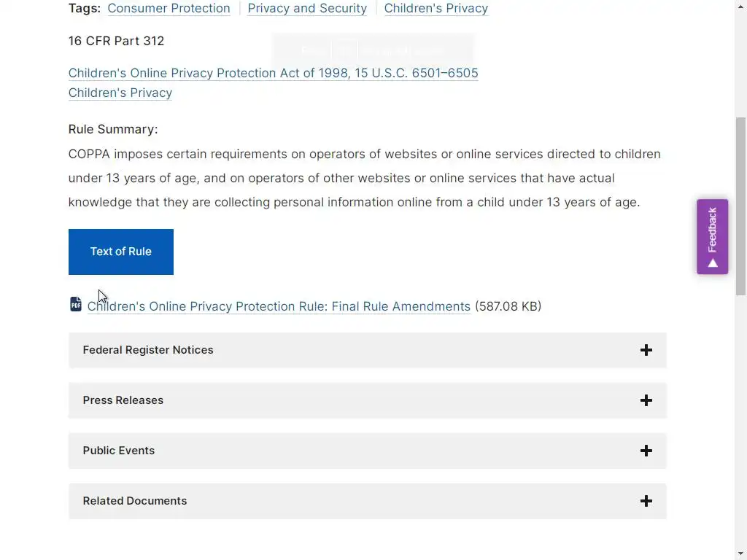Open the Related Documents accordion
Image resolution: width=747 pixels, height=560 pixels.
click(x=135, y=502)
